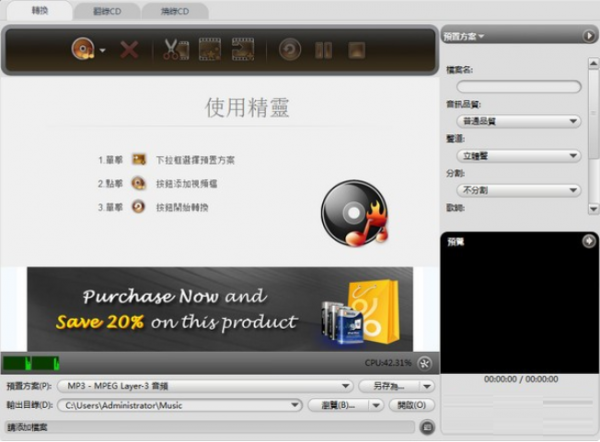Viewport: 600px width, 442px height.
Task: Open the add file dropdown arrow
Action: (x=102, y=50)
